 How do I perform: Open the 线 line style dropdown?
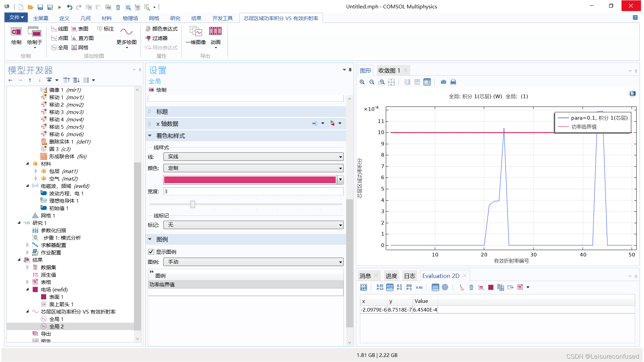(x=253, y=157)
